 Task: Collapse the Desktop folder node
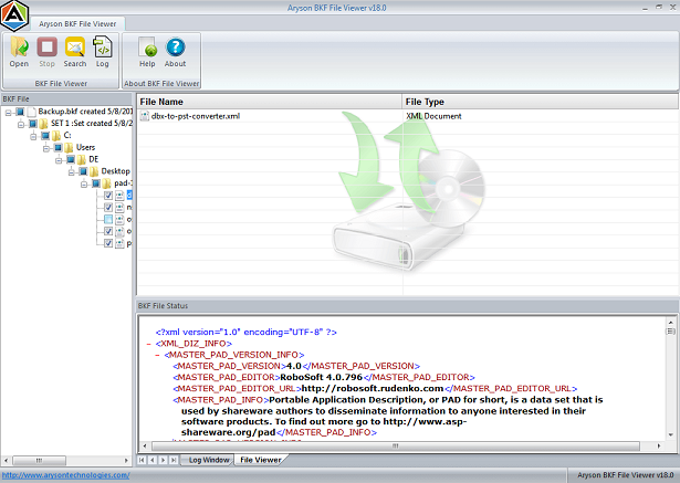(x=71, y=172)
